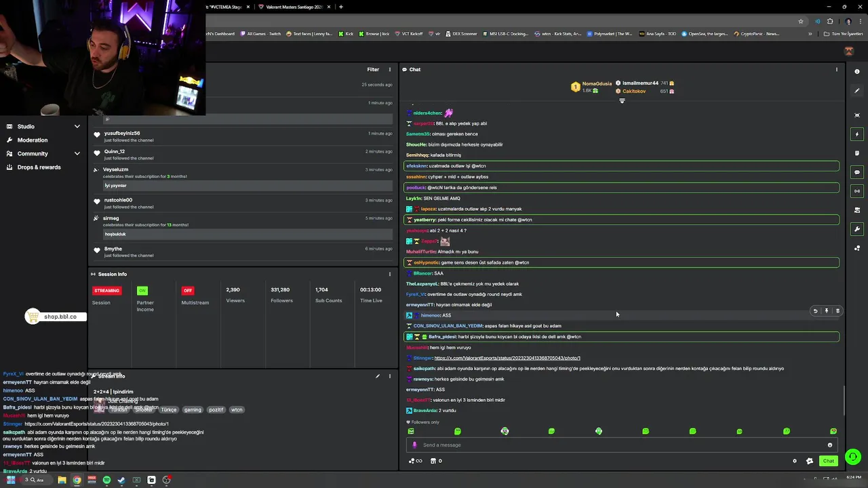Image resolution: width=868 pixels, height=488 pixels.
Task: Click the green support headset bubble
Action: [x=853, y=457]
